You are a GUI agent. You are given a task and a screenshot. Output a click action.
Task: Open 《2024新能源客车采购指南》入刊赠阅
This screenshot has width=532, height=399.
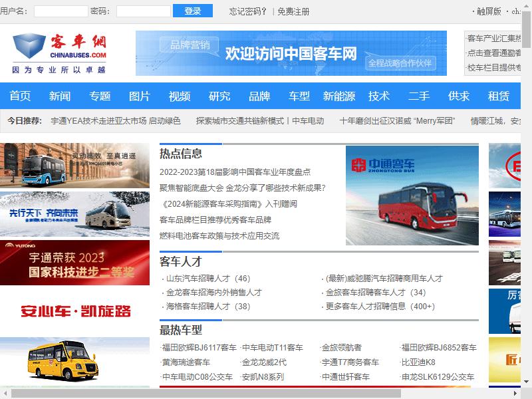(x=228, y=204)
